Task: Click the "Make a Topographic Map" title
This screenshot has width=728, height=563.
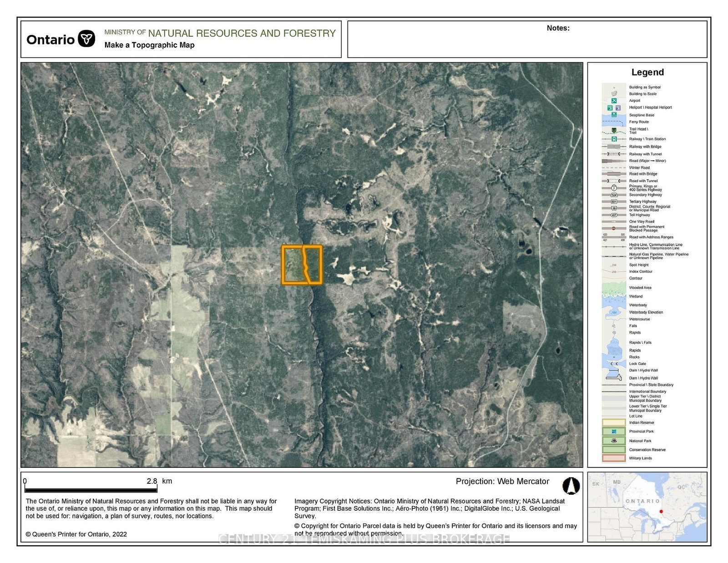Action: (x=149, y=45)
